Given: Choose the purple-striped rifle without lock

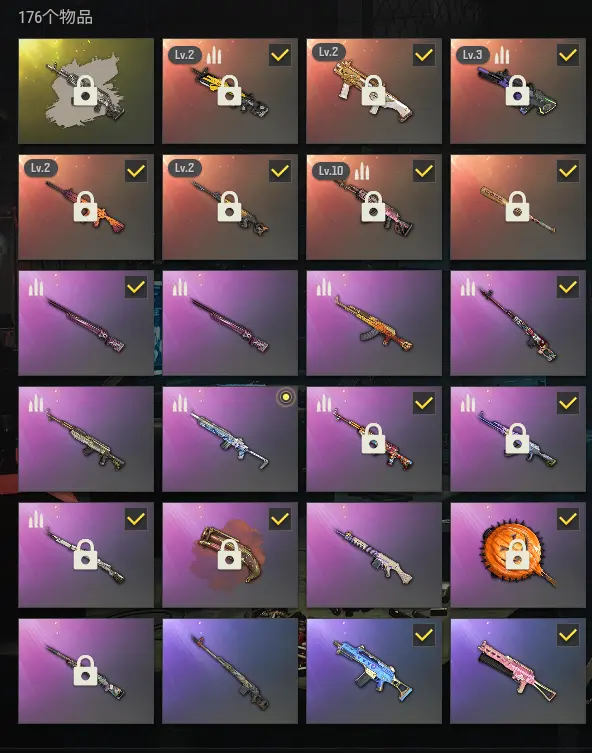Looking at the screenshot, I should point(374,555).
